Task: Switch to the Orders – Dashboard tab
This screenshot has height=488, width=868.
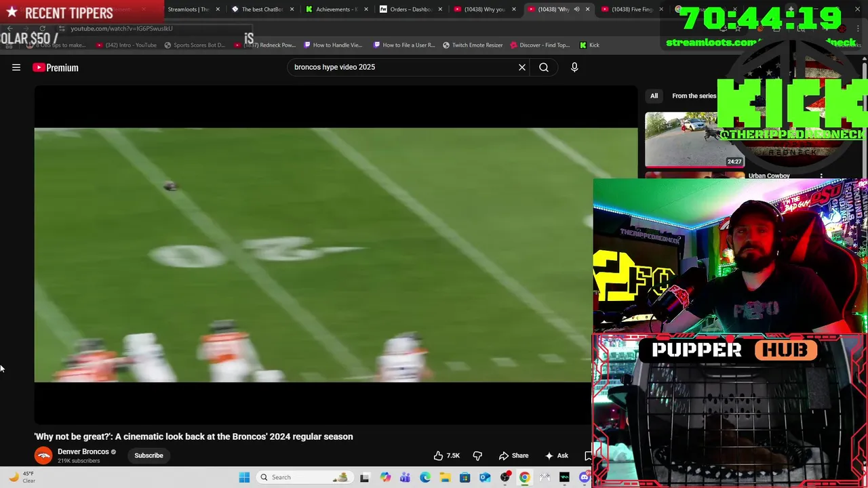Action: [x=411, y=9]
